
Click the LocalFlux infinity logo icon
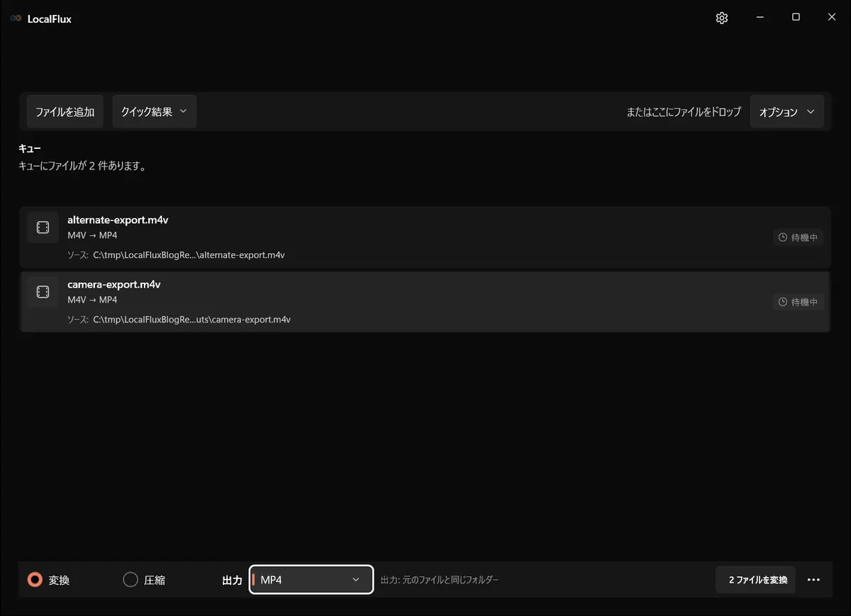click(x=16, y=19)
